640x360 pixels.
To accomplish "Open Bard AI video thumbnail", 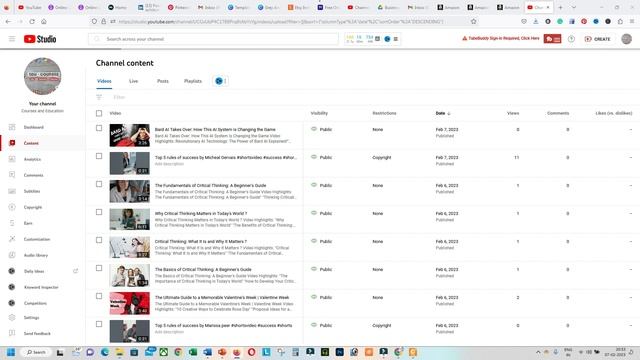I will click(129, 135).
